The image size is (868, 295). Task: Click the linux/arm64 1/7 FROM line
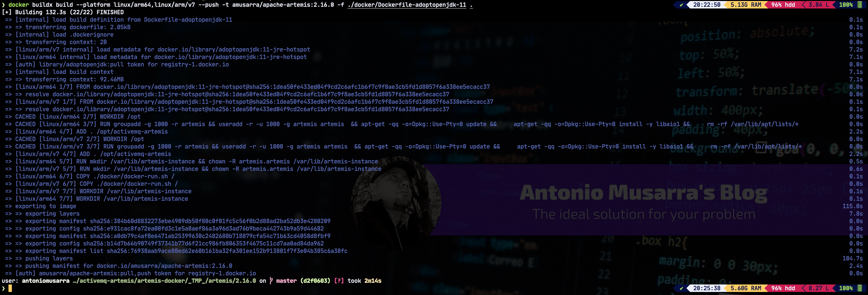248,87
